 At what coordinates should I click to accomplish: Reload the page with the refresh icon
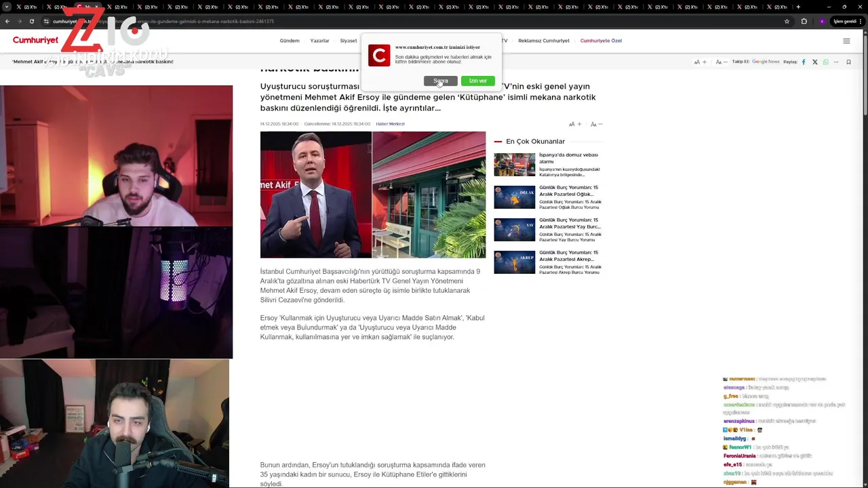tap(32, 21)
